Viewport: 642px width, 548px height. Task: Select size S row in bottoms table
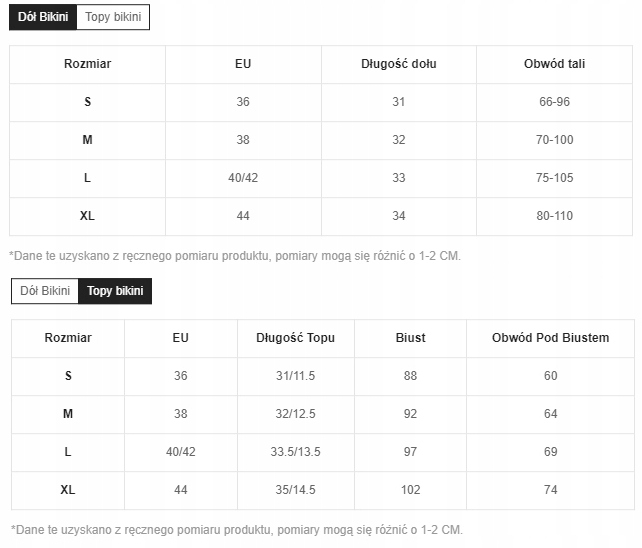(321, 102)
